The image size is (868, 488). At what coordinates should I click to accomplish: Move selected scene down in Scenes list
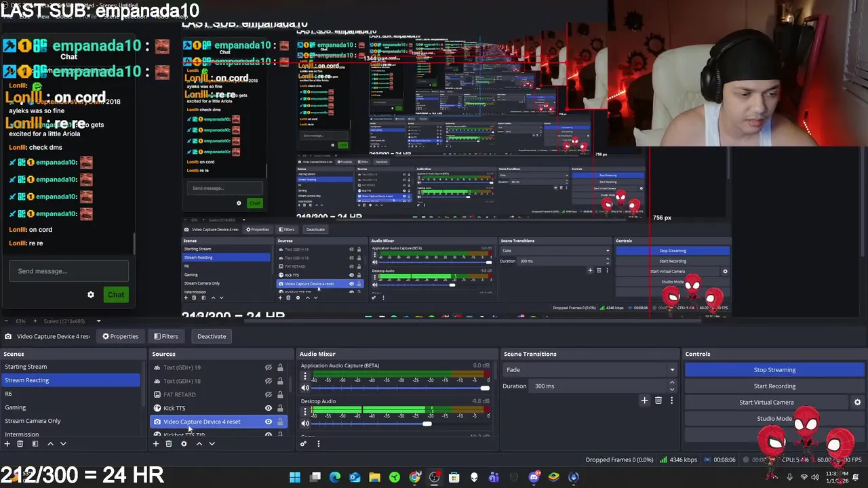tap(63, 444)
